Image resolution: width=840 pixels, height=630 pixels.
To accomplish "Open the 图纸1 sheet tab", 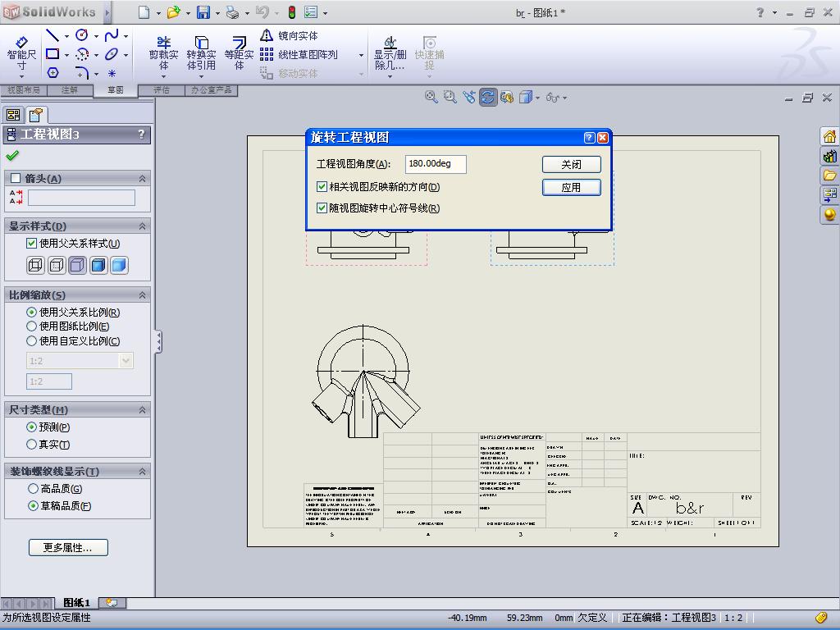I will click(76, 603).
